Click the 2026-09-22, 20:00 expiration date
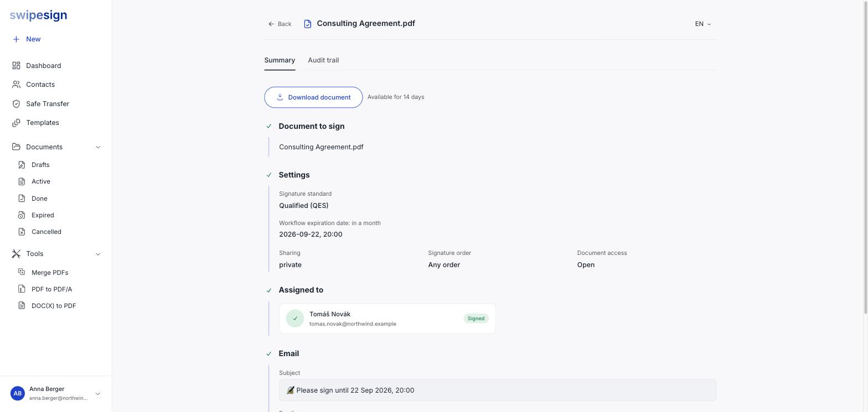This screenshot has width=868, height=412. (x=311, y=234)
